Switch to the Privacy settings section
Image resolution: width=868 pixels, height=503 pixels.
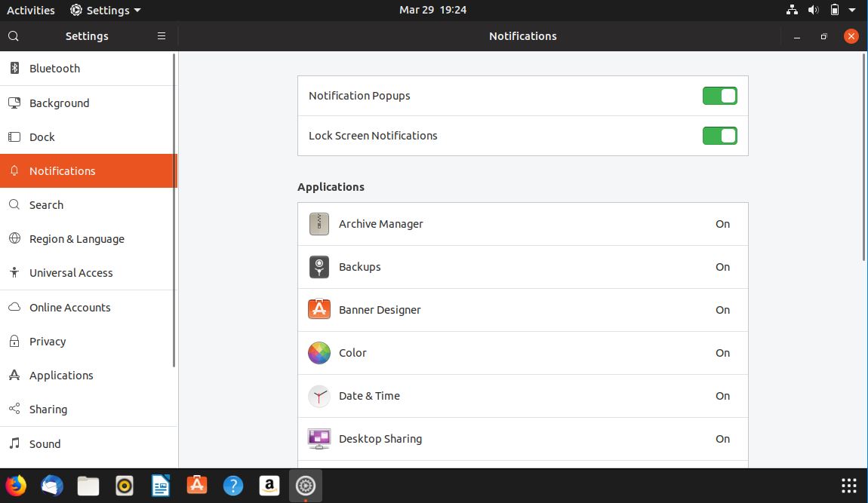tap(48, 341)
